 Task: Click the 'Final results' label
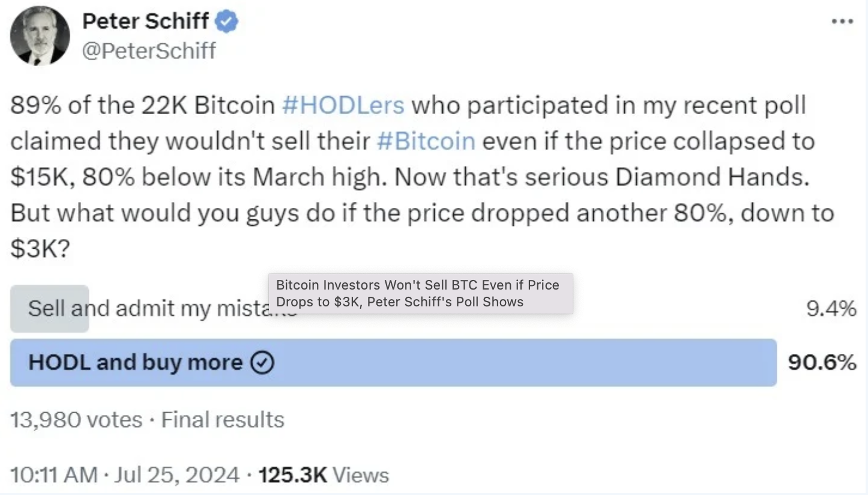[x=223, y=419]
